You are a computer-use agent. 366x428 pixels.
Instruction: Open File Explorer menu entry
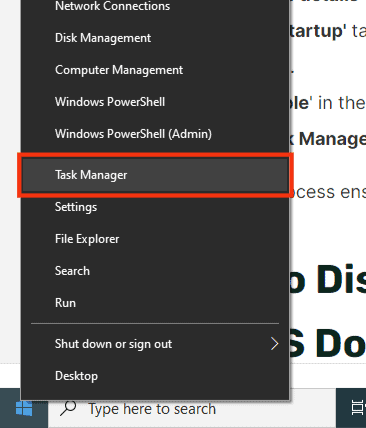pos(155,239)
